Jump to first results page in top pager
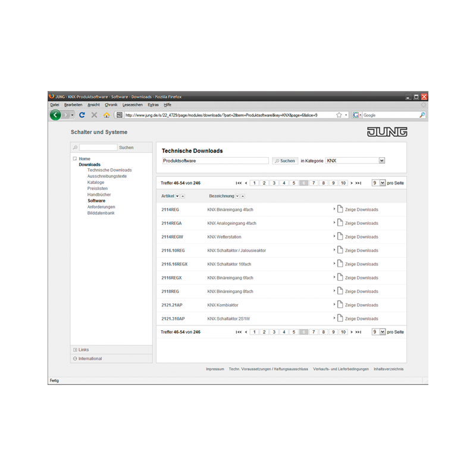This screenshot has height=476, width=476. tap(239, 183)
